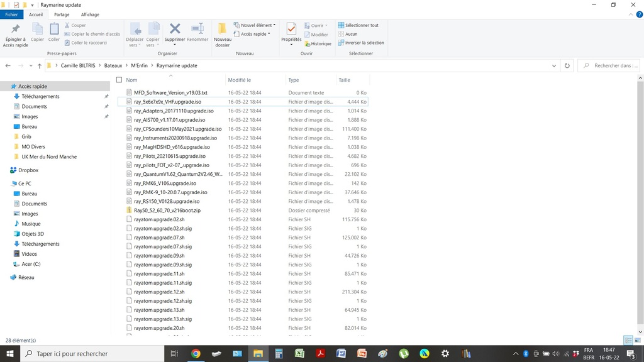Open Settings gear in taskbar
The width and height of the screenshot is (644, 362).
tap(445, 353)
